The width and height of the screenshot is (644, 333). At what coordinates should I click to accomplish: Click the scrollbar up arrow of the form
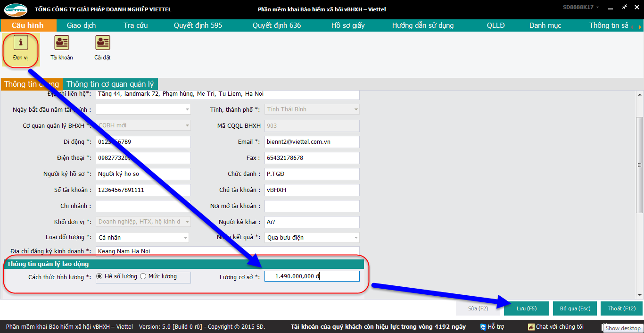click(x=640, y=94)
